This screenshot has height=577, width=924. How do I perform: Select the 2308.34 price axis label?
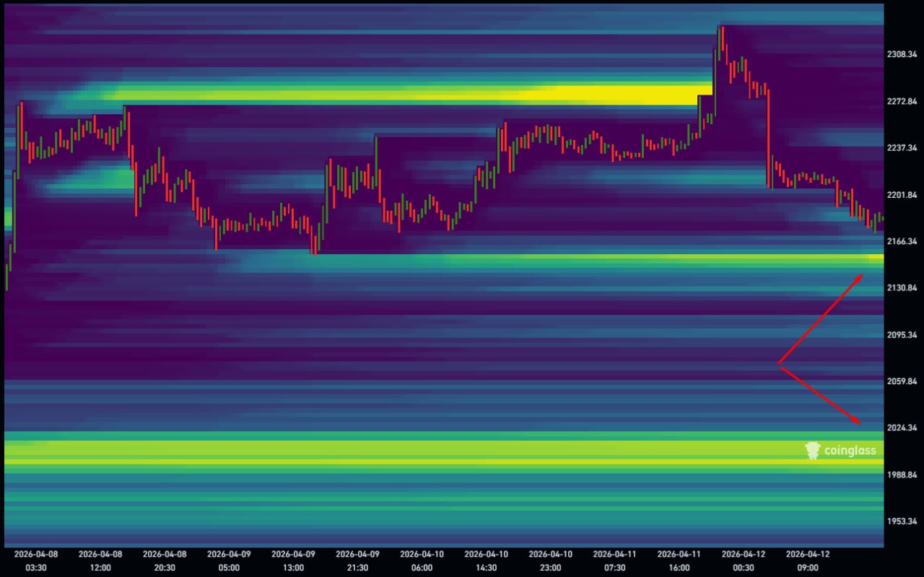(x=902, y=54)
